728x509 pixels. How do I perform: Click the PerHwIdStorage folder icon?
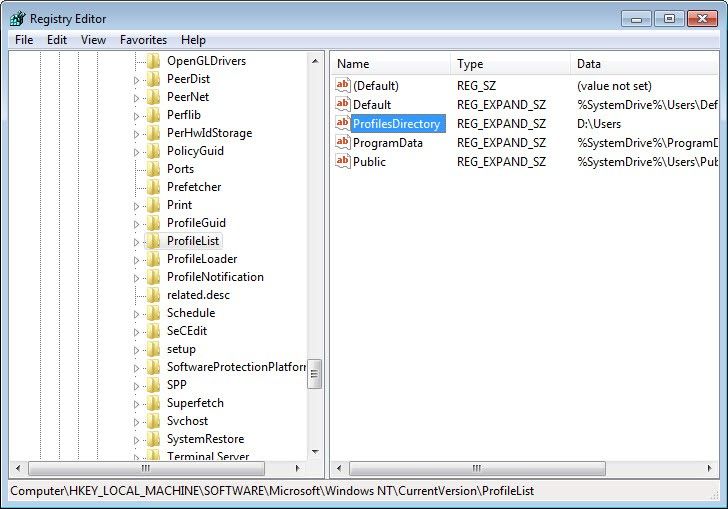(154, 133)
